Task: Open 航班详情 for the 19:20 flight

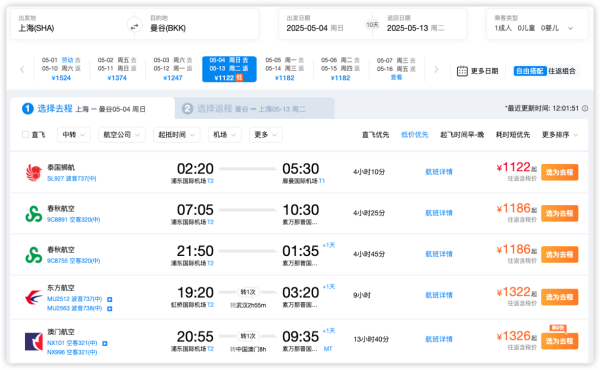Action: point(439,295)
